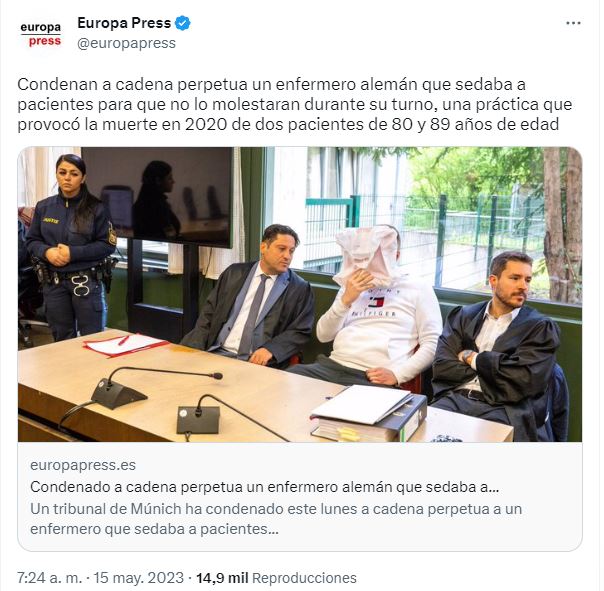604x591 pixels.
Task: Open the europapress.es domain link in the card
Action: [83, 465]
